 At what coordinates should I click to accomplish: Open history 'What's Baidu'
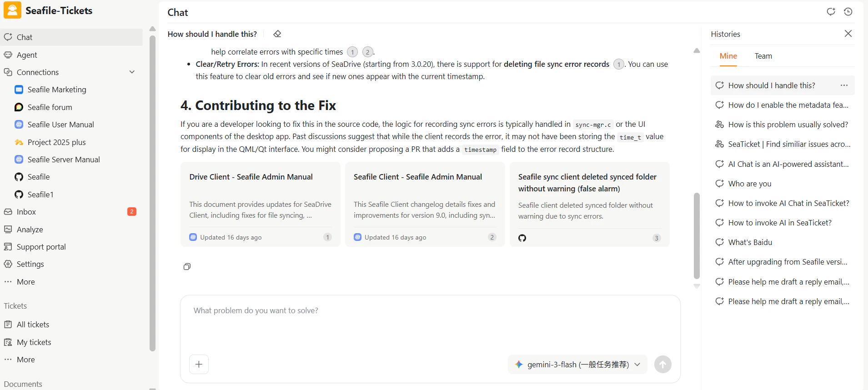point(783,242)
